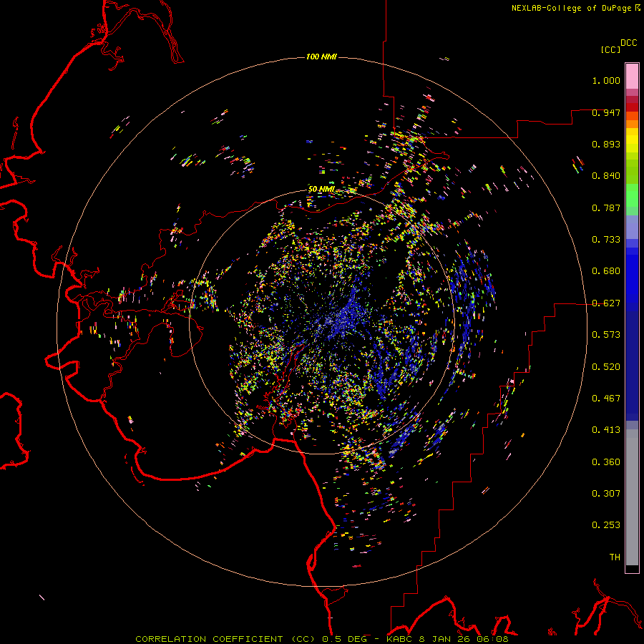Screen dimensions: 644x644
Task: Select the 0.573 scale value
Action: [606, 335]
